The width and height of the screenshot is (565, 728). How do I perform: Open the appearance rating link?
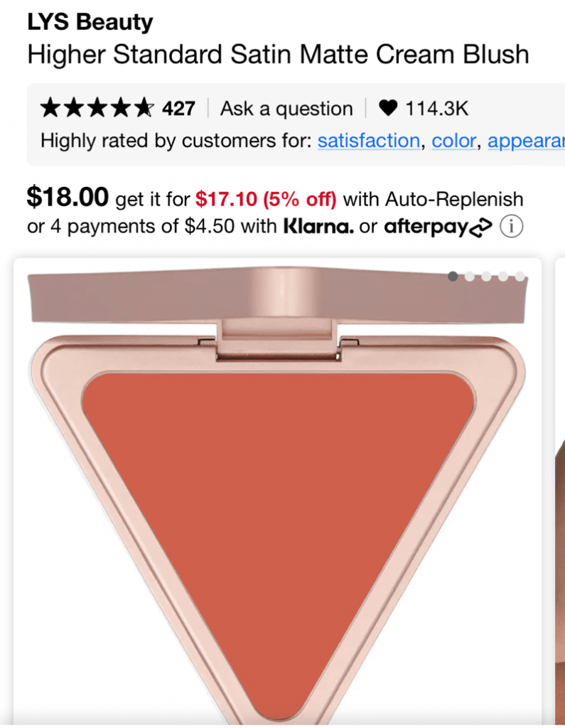point(527,141)
